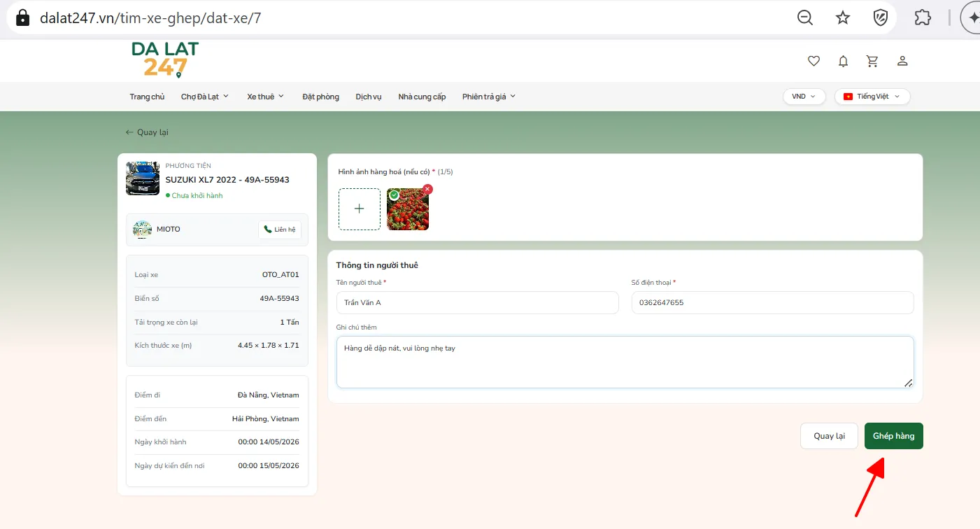Viewport: 980px width, 529px height.
Task: Bookmark this page with the star icon
Action: click(x=843, y=17)
